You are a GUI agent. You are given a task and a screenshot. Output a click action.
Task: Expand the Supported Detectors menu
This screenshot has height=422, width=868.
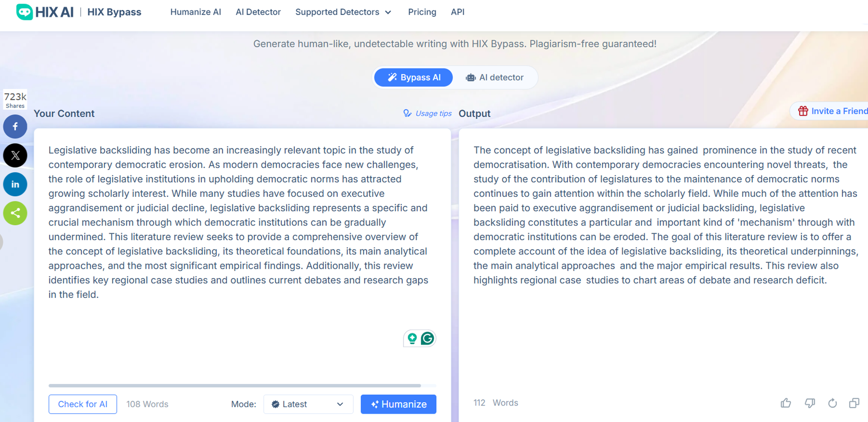click(x=343, y=12)
